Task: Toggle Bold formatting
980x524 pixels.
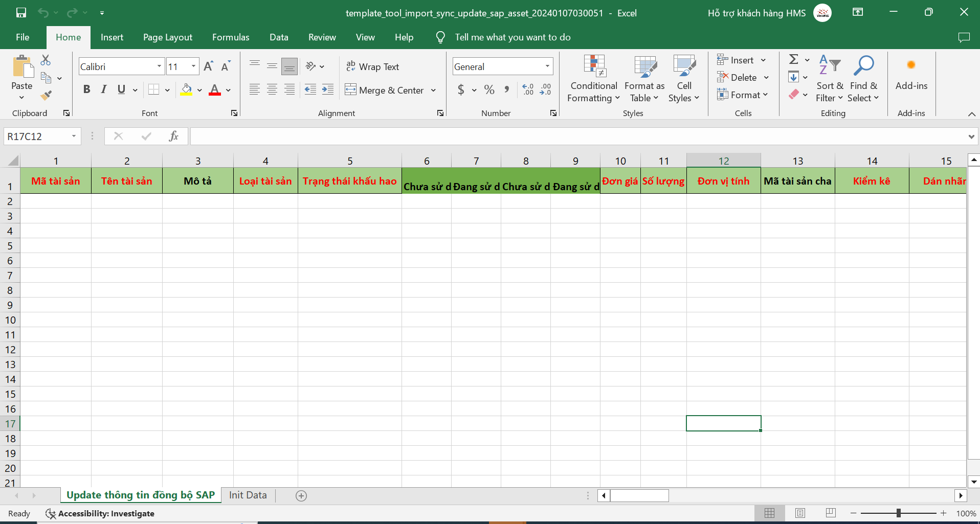Action: point(86,90)
